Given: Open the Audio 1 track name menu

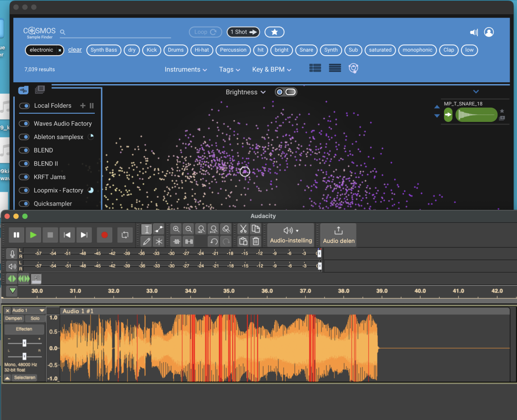Looking at the screenshot, I should tap(28, 310).
